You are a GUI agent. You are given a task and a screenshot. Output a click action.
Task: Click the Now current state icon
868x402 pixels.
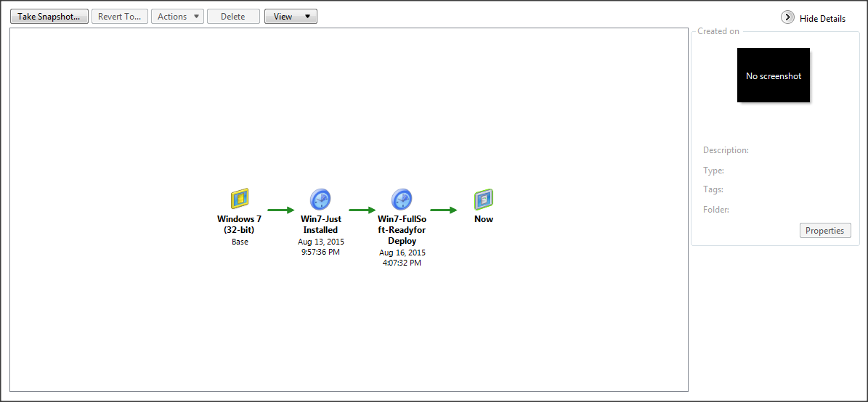click(484, 199)
